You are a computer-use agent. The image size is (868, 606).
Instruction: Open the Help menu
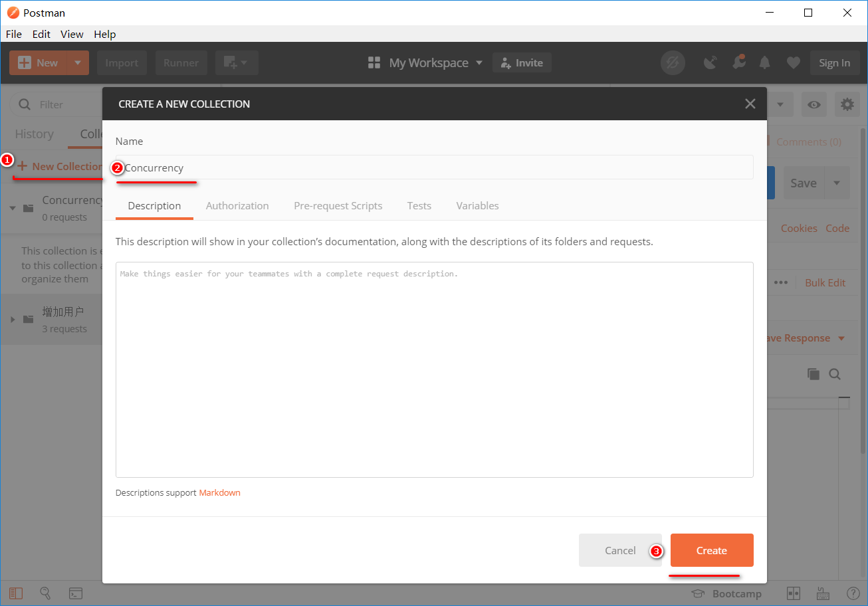(x=104, y=34)
